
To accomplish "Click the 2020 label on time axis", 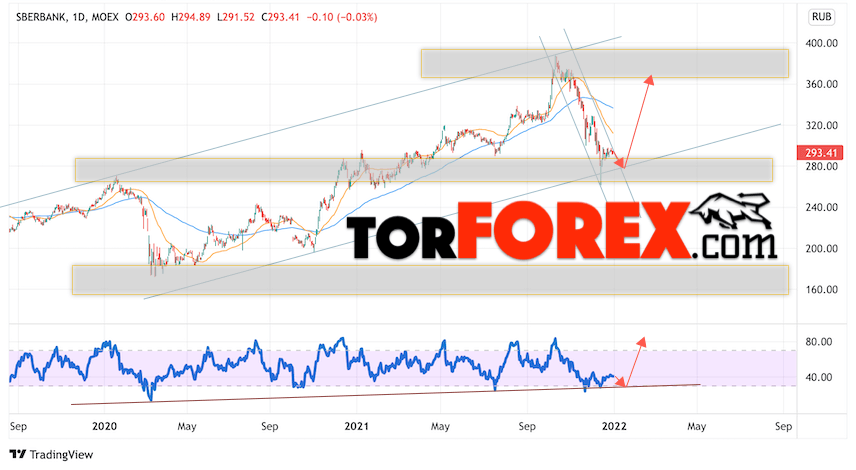I will pyautogui.click(x=104, y=426).
